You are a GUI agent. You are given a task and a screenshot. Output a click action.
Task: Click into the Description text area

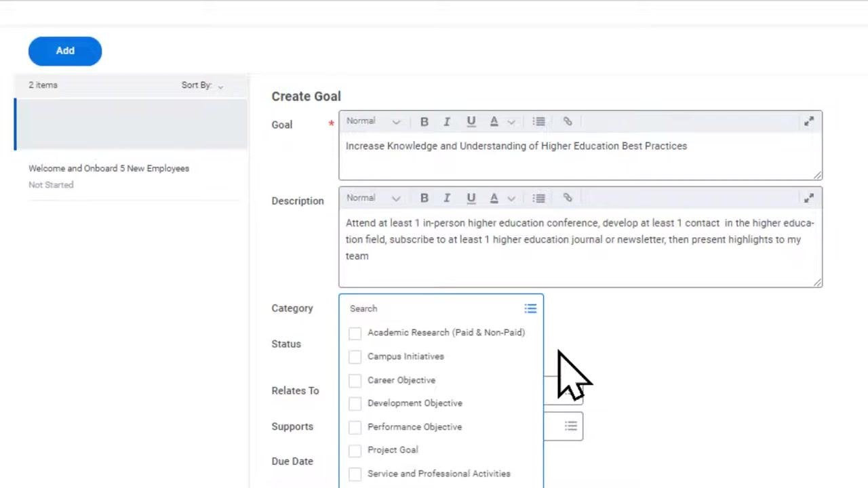point(580,247)
